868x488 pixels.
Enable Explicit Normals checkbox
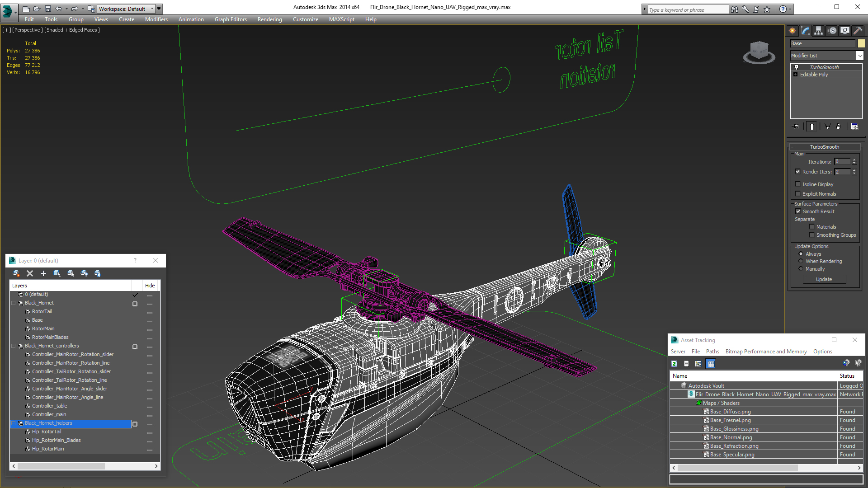point(798,194)
